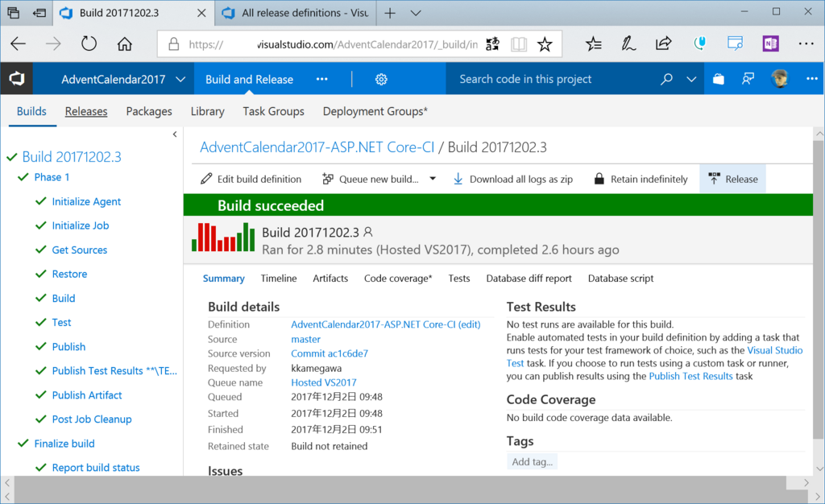
Task: Collapse the left tree pane chevron
Action: pyautogui.click(x=175, y=134)
